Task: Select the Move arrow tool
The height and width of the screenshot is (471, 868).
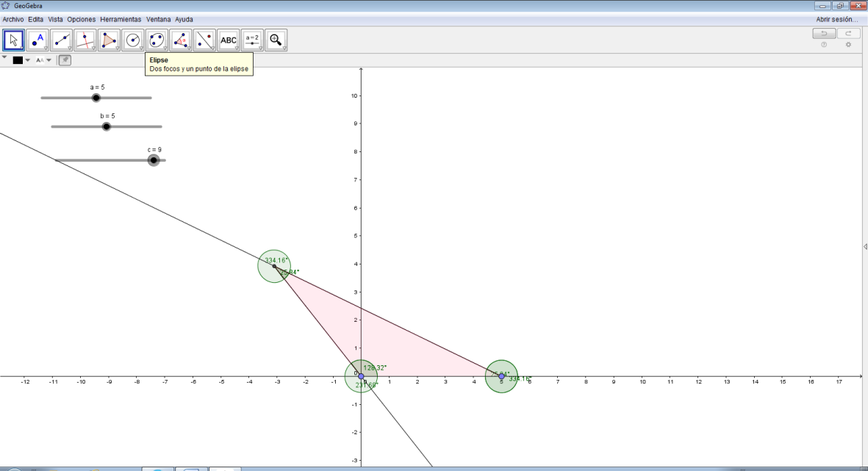Action: pyautogui.click(x=14, y=40)
